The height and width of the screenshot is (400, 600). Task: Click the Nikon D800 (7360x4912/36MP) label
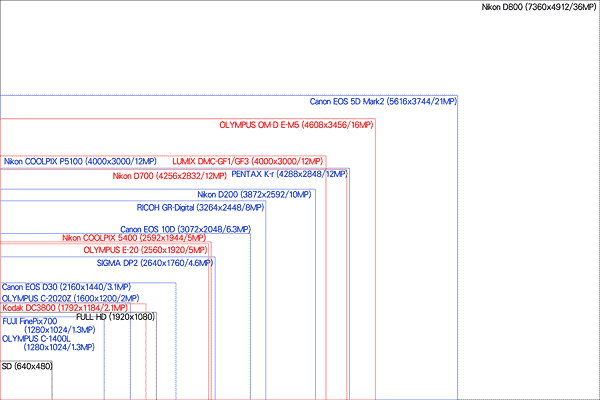click(539, 7)
